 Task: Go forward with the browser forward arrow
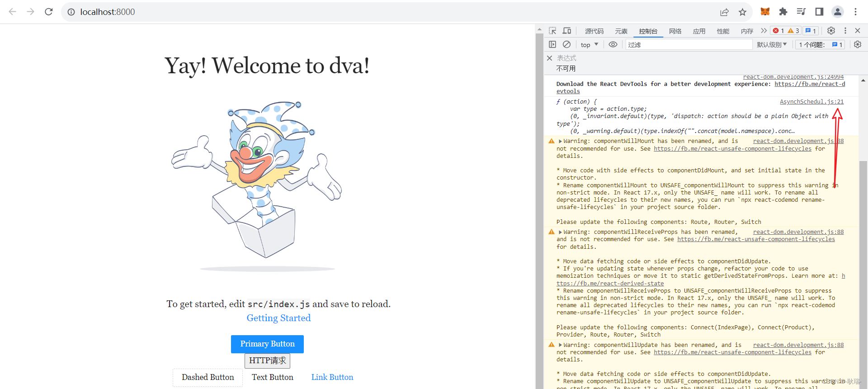coord(31,12)
